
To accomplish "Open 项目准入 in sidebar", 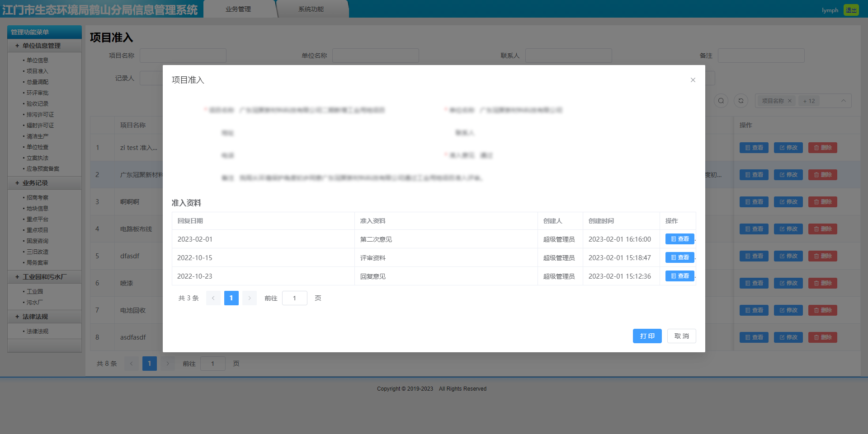I will click(37, 71).
